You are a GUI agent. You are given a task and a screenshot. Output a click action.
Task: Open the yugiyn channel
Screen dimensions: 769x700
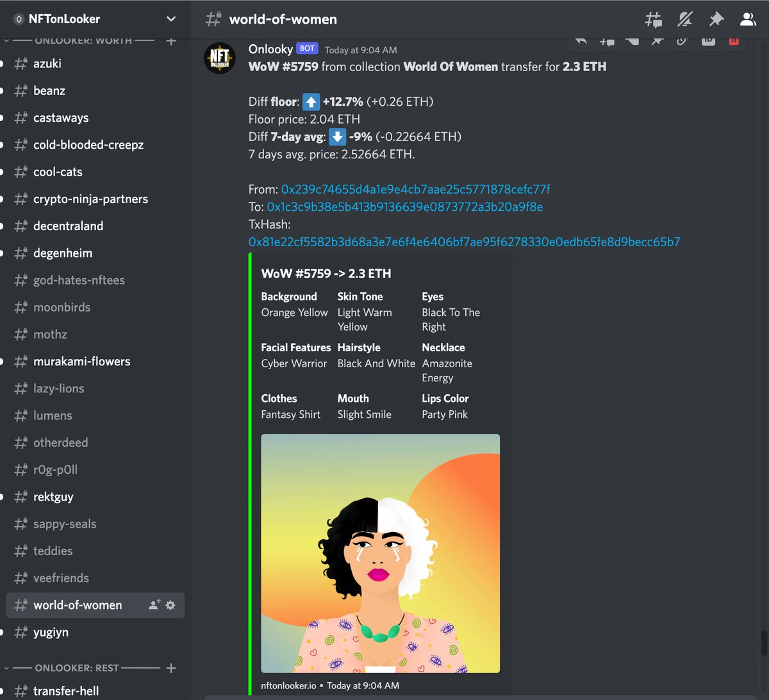95,632
